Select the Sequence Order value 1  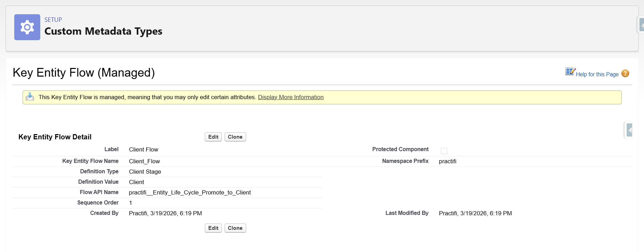[131, 203]
